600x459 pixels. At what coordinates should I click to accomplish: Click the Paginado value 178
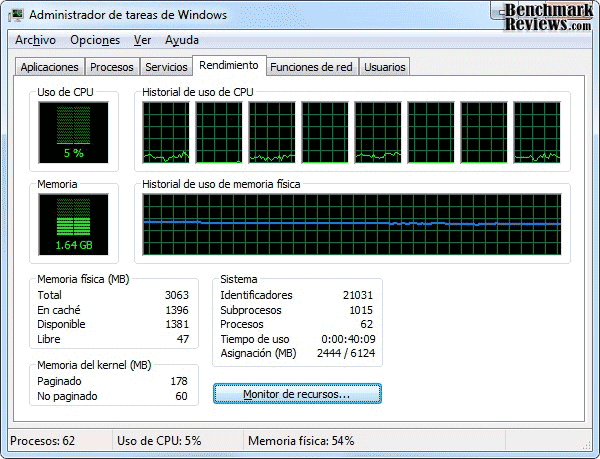[x=179, y=381]
